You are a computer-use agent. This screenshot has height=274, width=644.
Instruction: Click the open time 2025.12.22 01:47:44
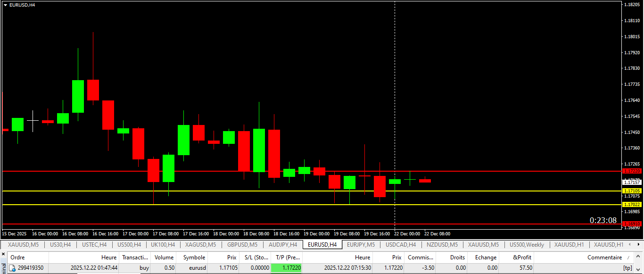coord(94,268)
